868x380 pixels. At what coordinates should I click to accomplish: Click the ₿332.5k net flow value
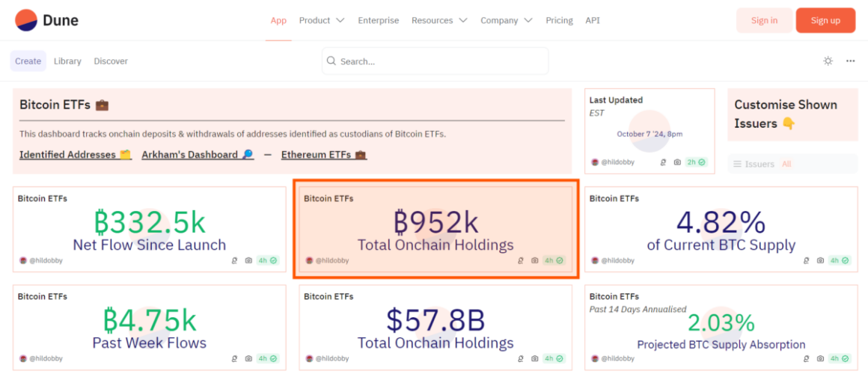click(x=150, y=222)
